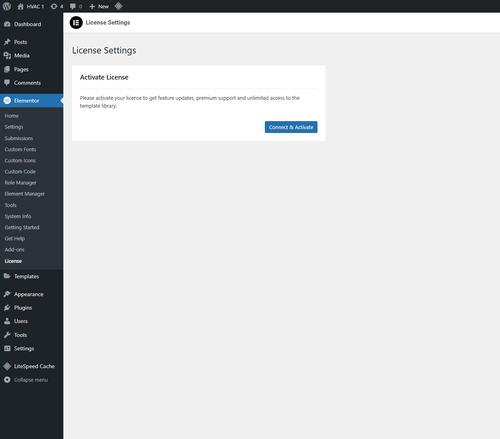Open the Dashboard menu
Image resolution: width=500 pixels, height=439 pixels.
[x=31, y=24]
